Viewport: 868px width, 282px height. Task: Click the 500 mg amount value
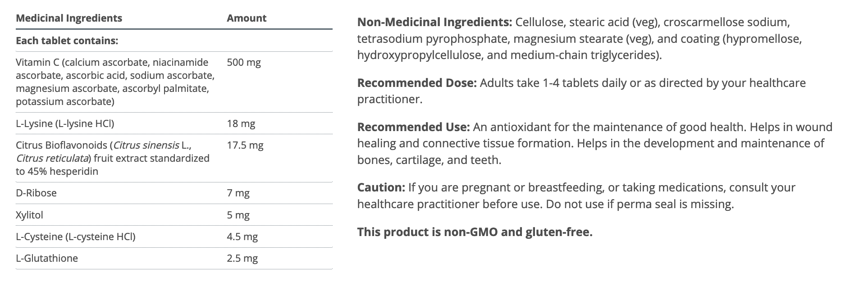point(244,63)
